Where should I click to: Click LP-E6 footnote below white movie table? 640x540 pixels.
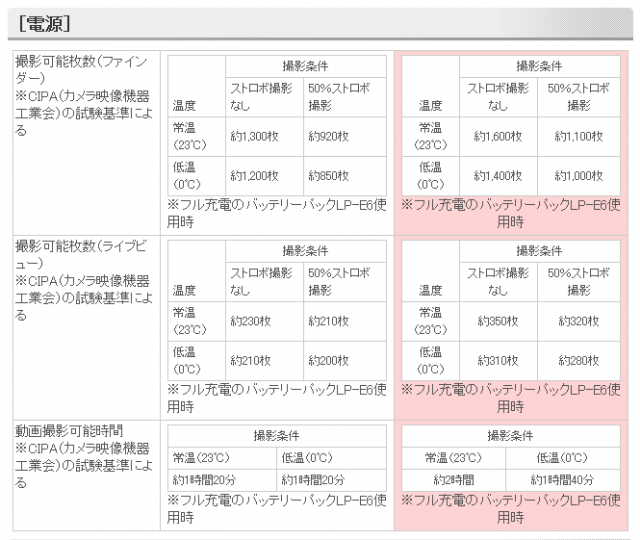277,509
